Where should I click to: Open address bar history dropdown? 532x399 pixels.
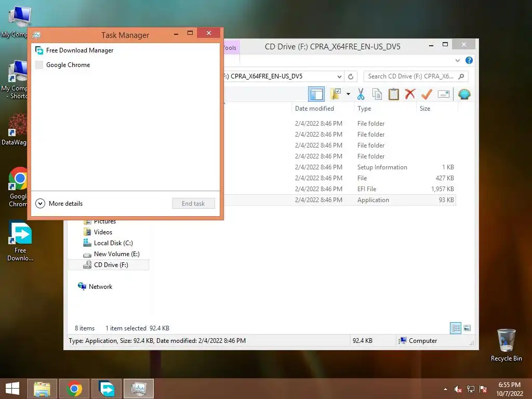point(339,76)
